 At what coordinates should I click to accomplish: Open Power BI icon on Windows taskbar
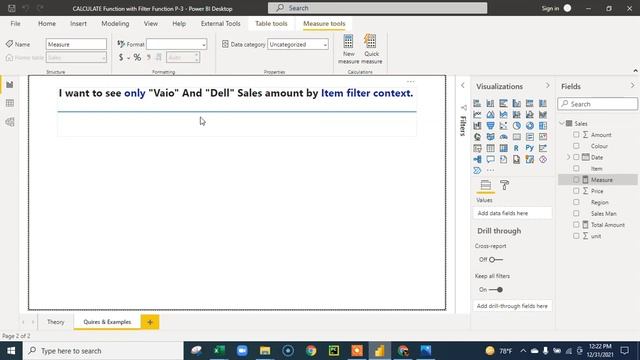[x=380, y=351]
